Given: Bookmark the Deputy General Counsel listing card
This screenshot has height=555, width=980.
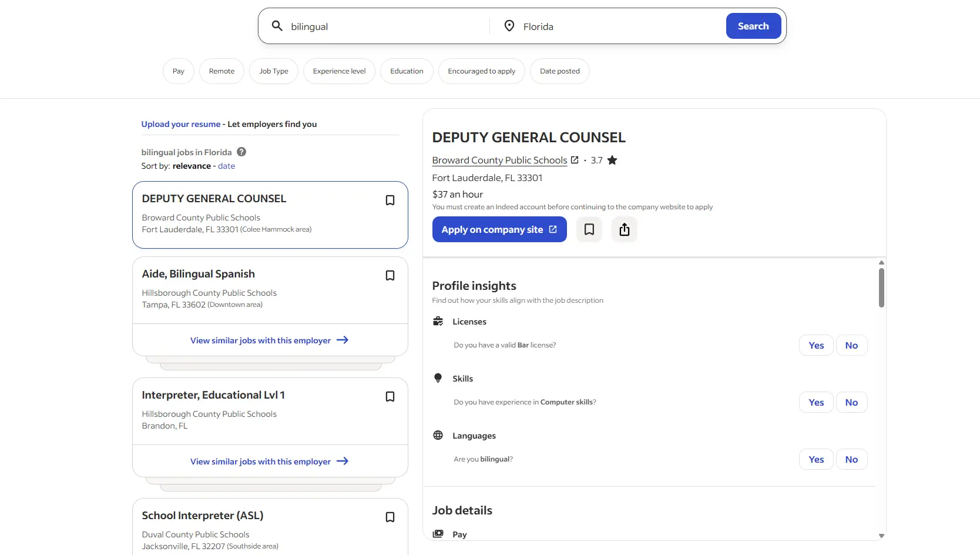Looking at the screenshot, I should coord(390,200).
